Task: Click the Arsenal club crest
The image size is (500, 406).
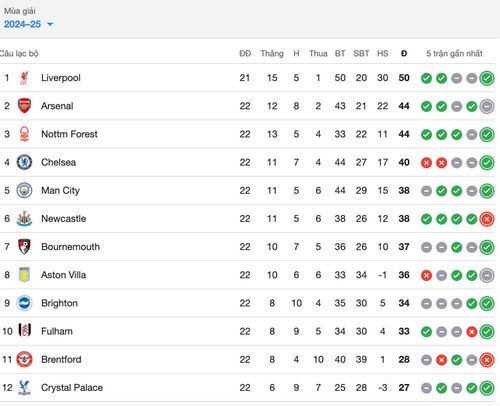Action: click(x=24, y=106)
